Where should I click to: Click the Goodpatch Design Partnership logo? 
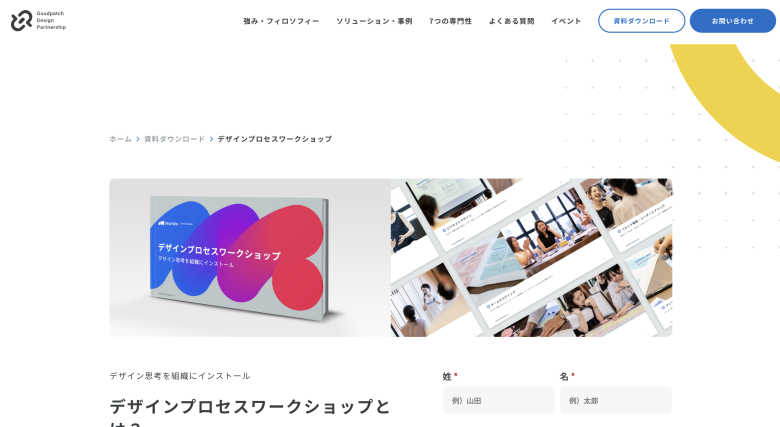pos(38,20)
